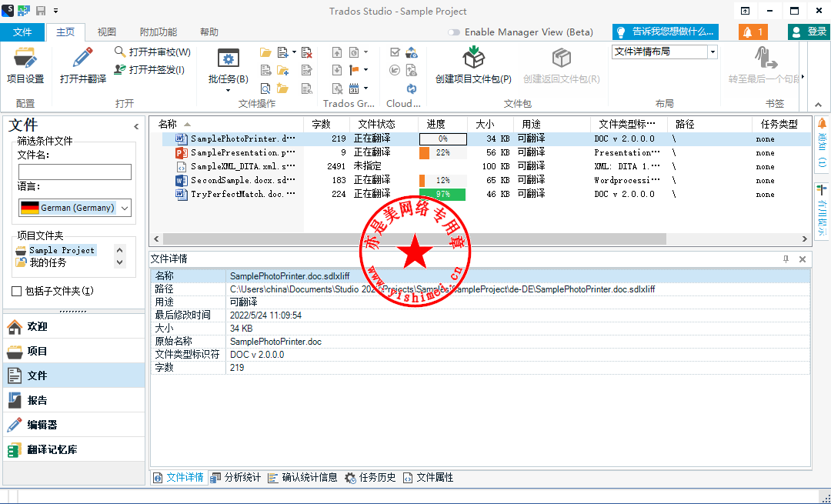Click 打开并翻译 pencil icon
The image size is (831, 504).
coord(82,57)
